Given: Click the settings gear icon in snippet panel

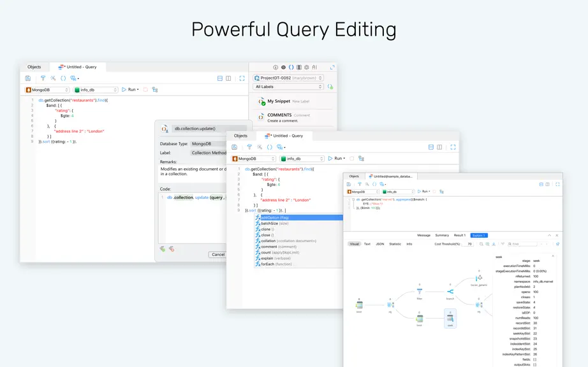Looking at the screenshot, I should point(307,68).
